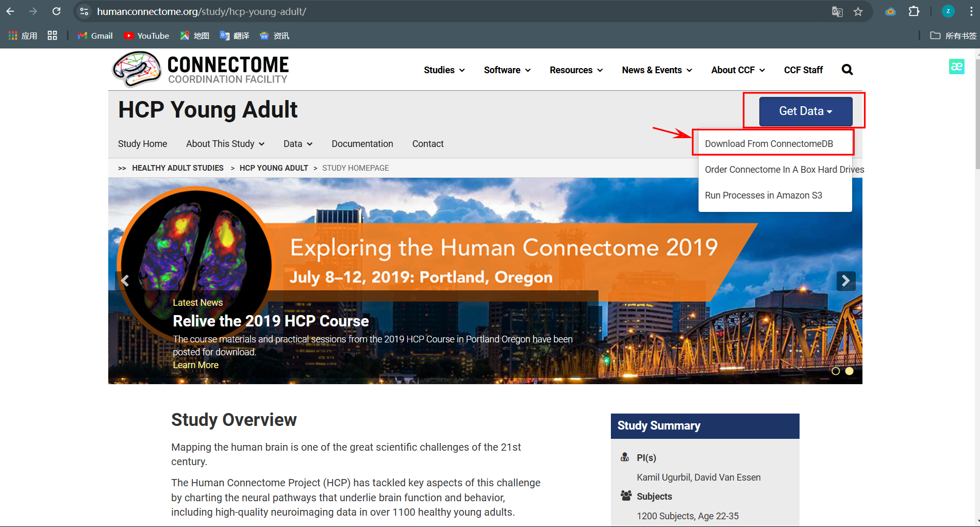Screen dimensions: 980x527
Task: Expand the Data dropdown
Action: pyautogui.click(x=297, y=144)
